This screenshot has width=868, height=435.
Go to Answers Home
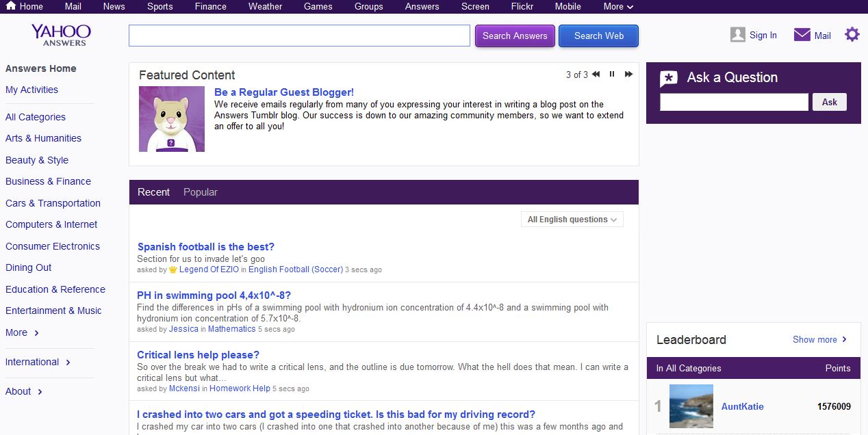[41, 68]
